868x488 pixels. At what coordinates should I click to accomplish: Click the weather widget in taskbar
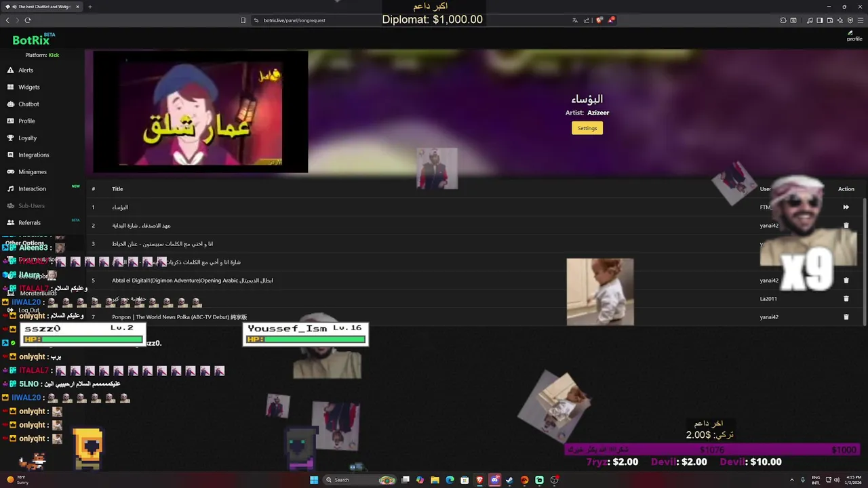tap(19, 480)
